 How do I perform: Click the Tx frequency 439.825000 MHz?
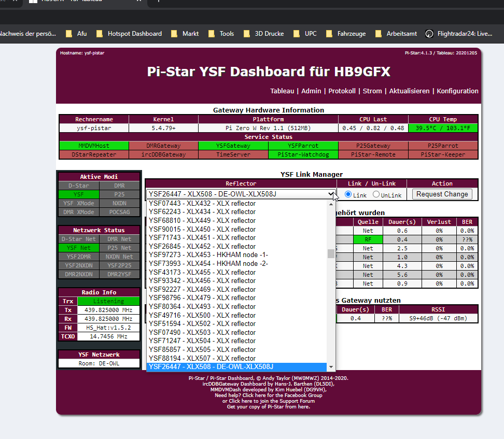[x=109, y=310]
